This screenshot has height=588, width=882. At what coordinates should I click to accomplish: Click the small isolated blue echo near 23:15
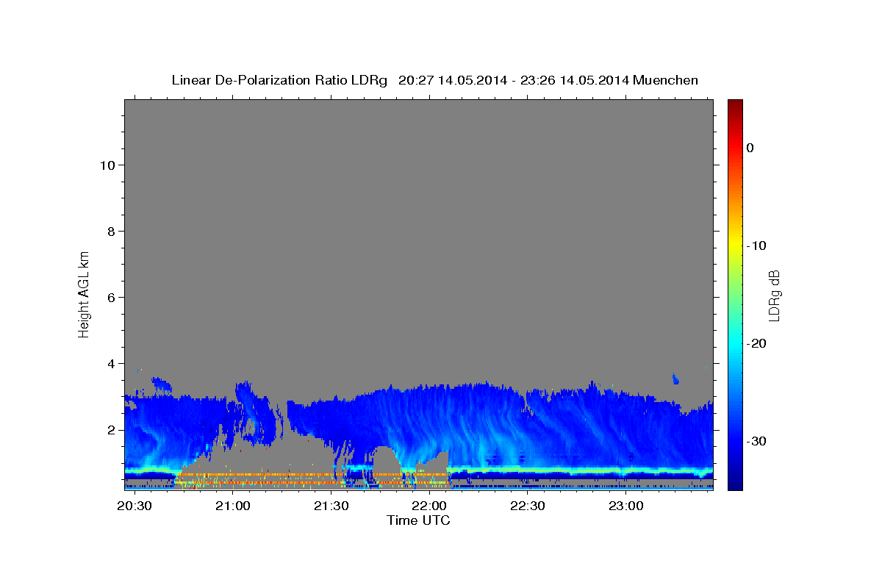[675, 379]
